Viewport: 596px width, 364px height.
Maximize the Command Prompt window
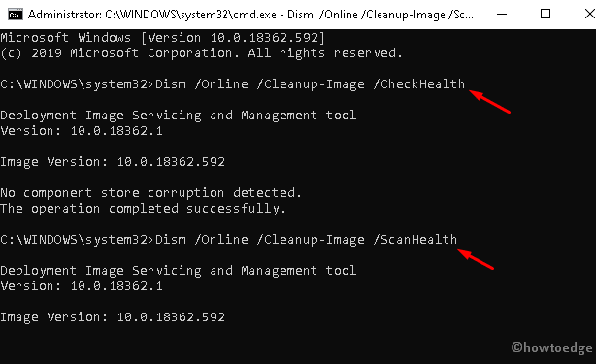546,14
